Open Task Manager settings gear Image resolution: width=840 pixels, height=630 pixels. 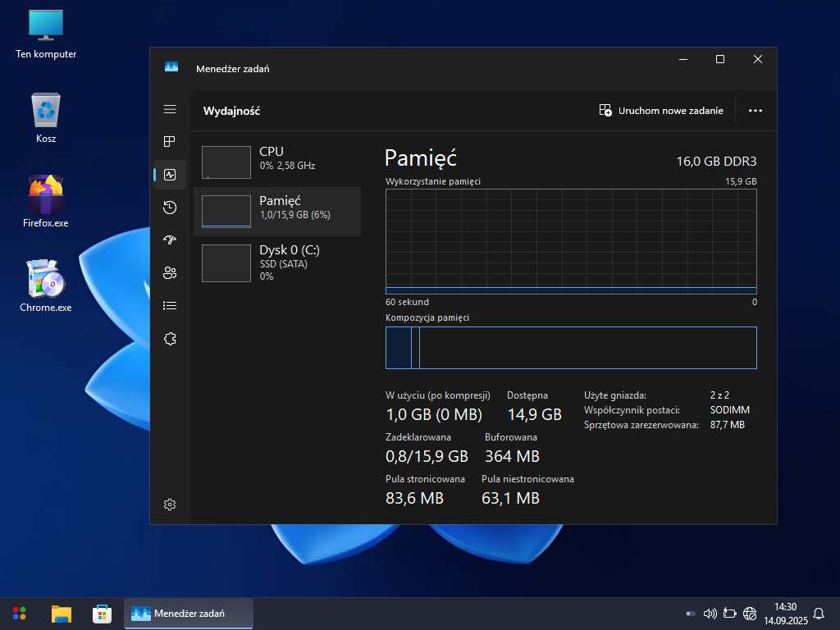point(170,504)
